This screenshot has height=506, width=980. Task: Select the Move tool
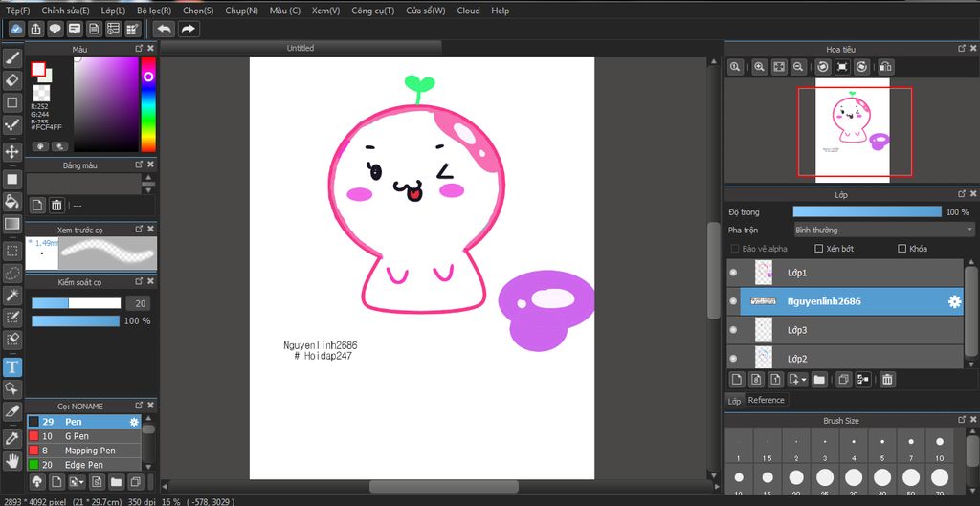11,152
